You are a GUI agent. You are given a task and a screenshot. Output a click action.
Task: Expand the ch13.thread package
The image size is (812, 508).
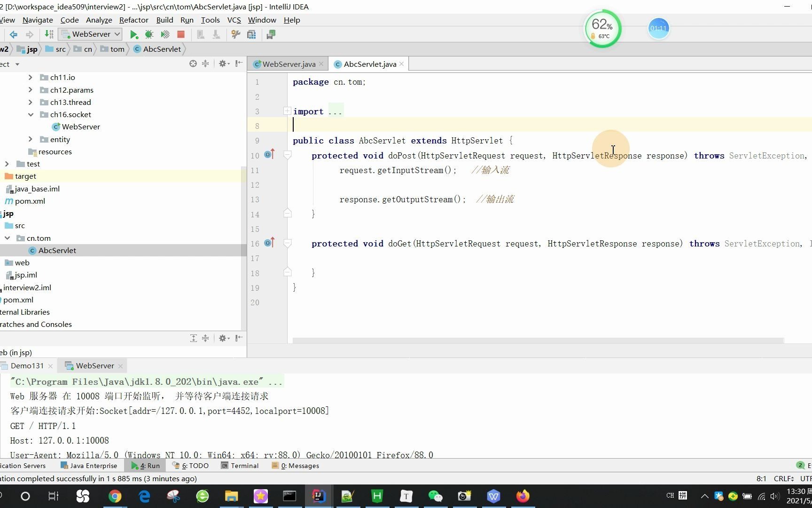[31, 102]
